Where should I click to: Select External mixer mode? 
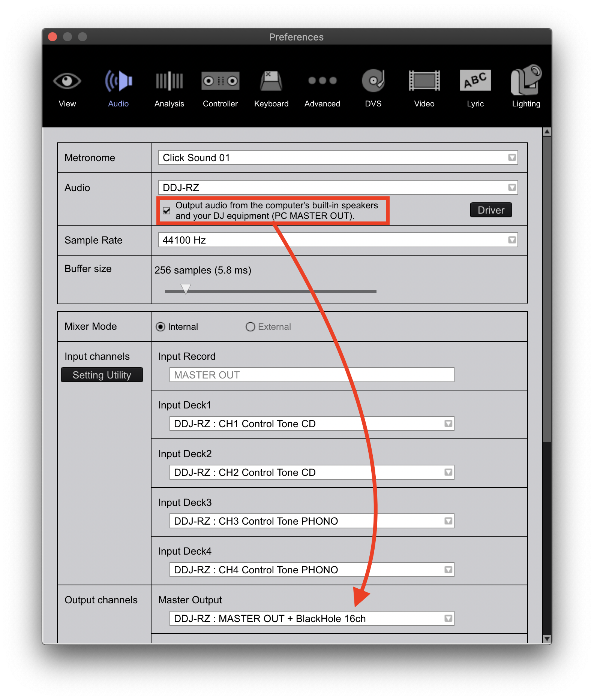[x=250, y=327]
